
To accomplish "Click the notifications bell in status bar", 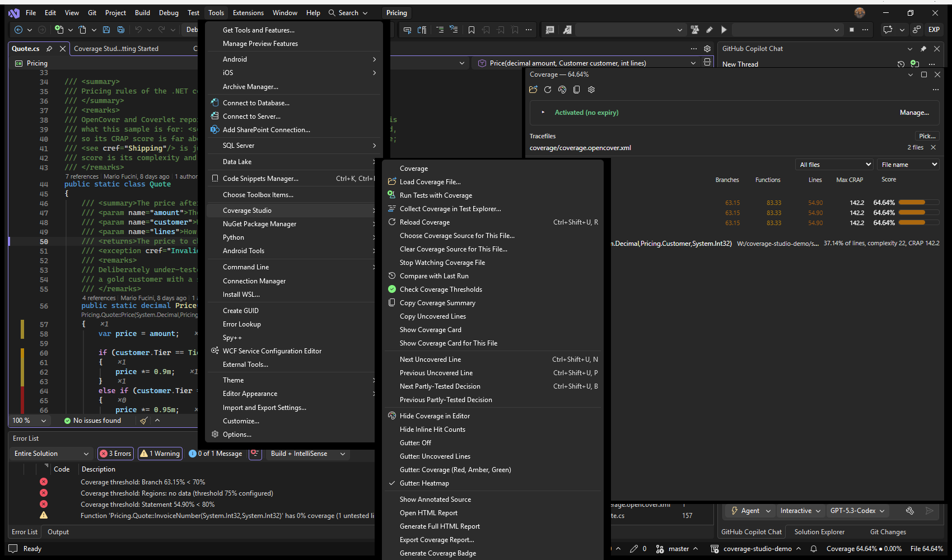I will click(x=814, y=549).
